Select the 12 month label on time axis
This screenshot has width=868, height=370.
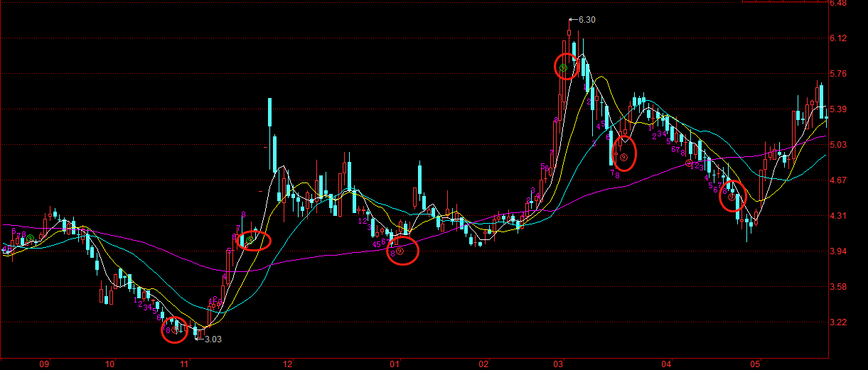tap(288, 364)
